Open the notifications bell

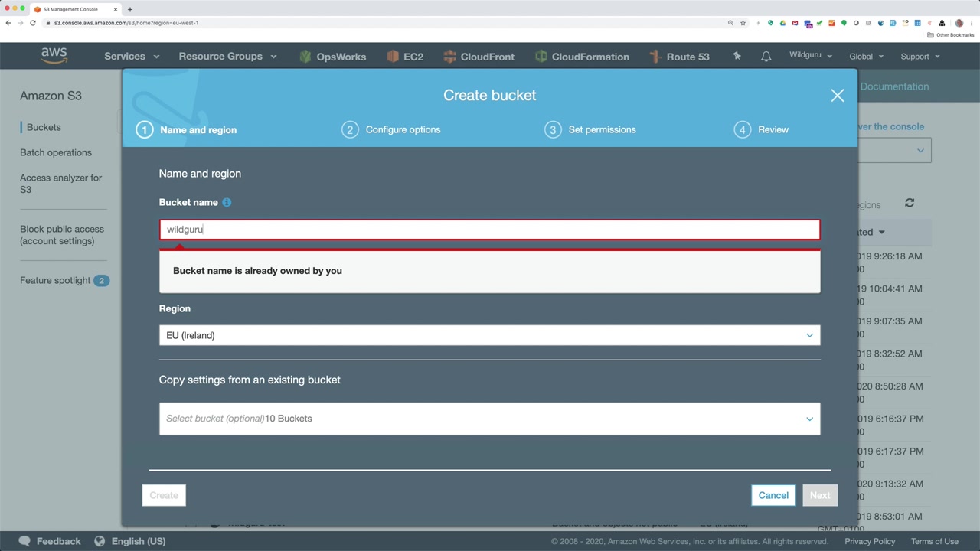766,57
